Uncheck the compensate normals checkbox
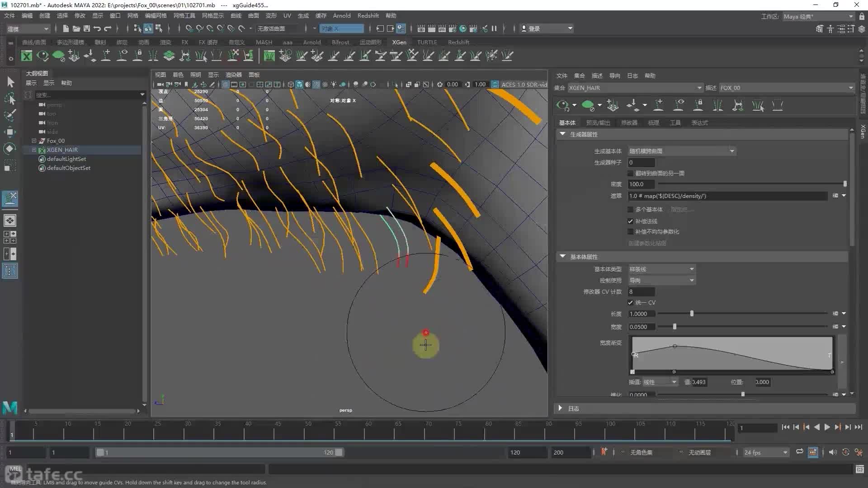 click(x=630, y=221)
